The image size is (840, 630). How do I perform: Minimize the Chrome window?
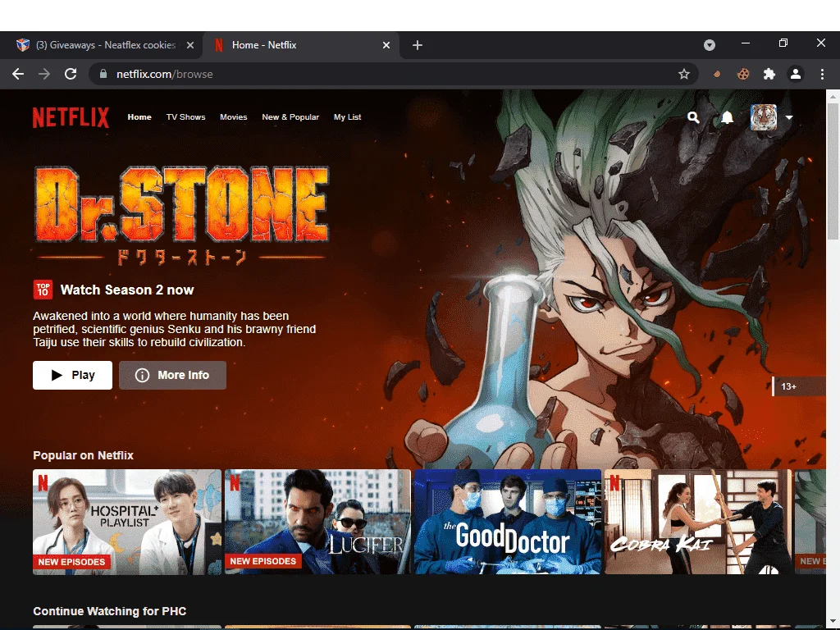coord(745,43)
